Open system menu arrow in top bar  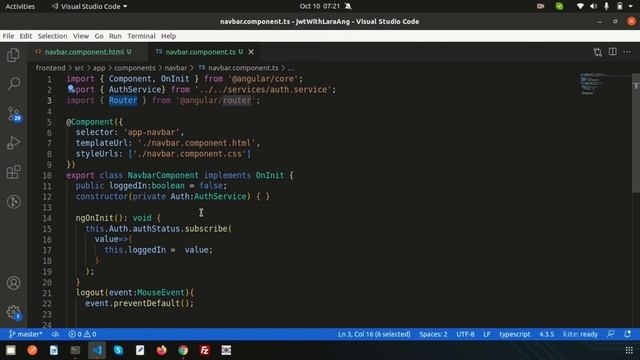point(631,6)
